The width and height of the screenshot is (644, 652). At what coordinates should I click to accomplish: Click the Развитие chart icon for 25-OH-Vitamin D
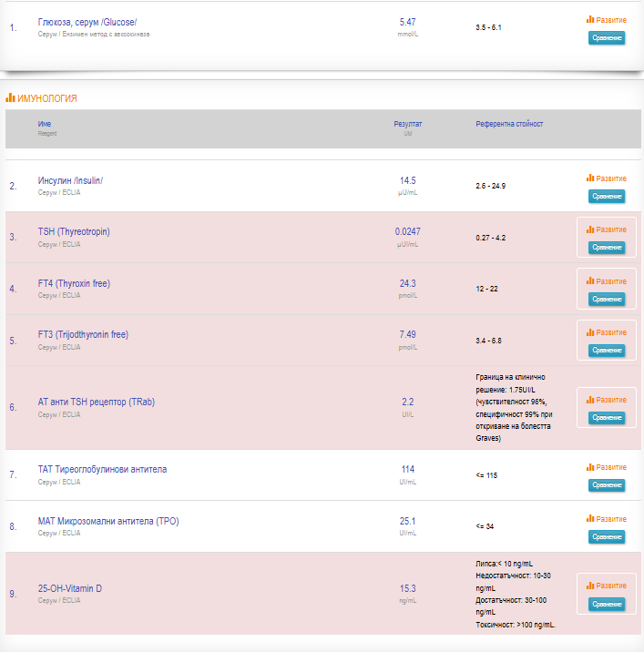[x=590, y=586]
